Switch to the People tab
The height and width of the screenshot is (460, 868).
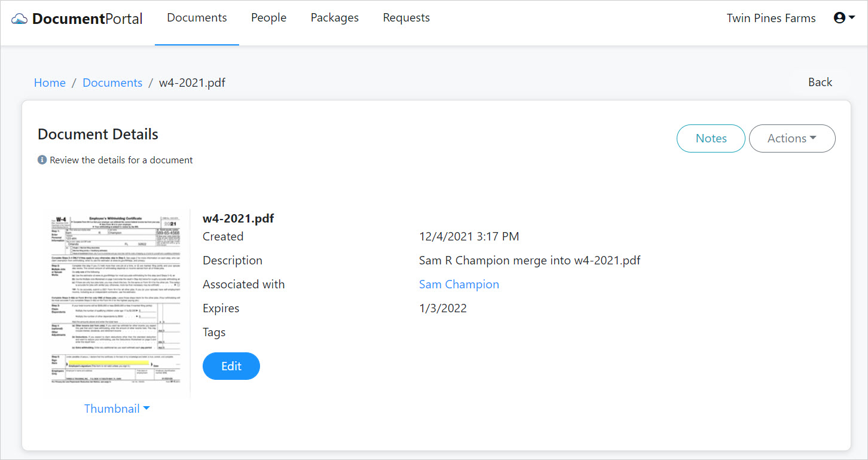tap(268, 17)
